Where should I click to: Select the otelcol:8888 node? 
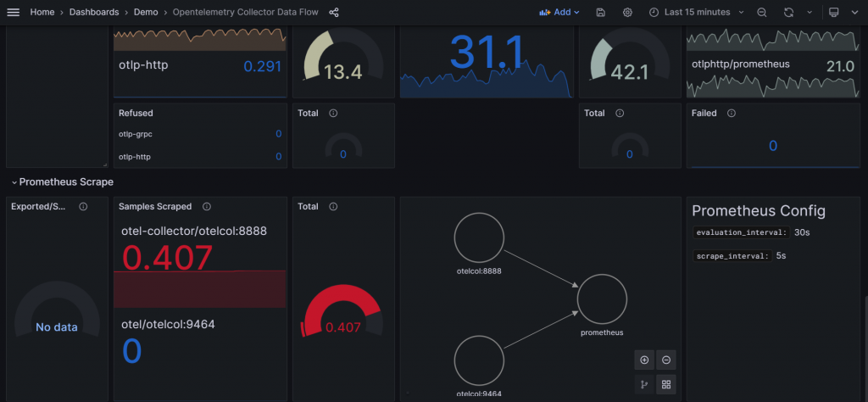(479, 237)
